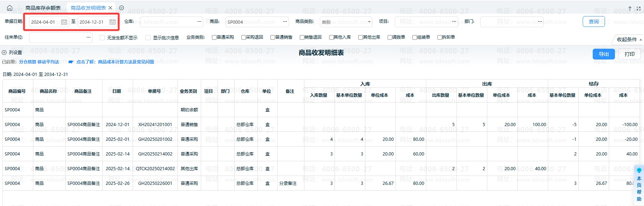Screen dimensions: 644x206
Task: Close the 商品收发明细表 tab
Action: [x=110, y=8]
